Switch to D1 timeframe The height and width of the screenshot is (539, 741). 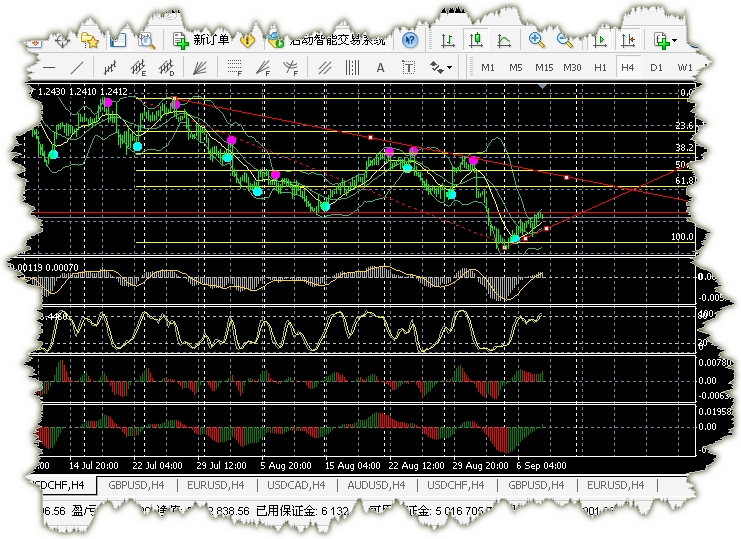coord(656,68)
